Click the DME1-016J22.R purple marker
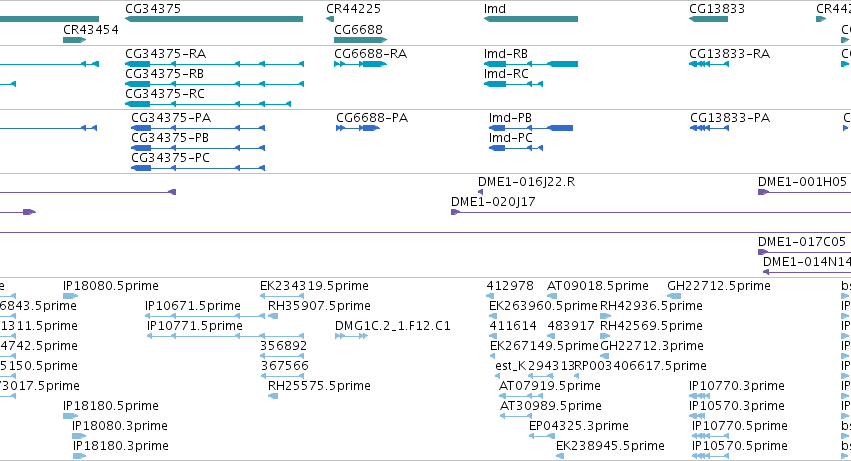The width and height of the screenshot is (851, 461). [480, 192]
